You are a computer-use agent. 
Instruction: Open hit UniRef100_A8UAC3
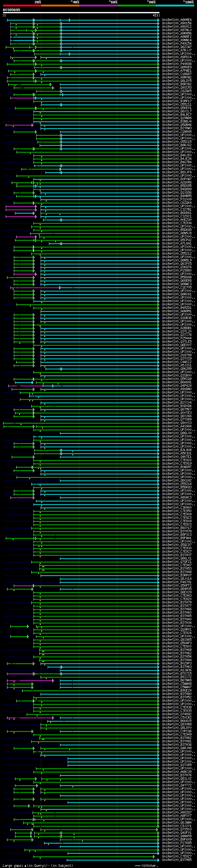[x=177, y=498]
